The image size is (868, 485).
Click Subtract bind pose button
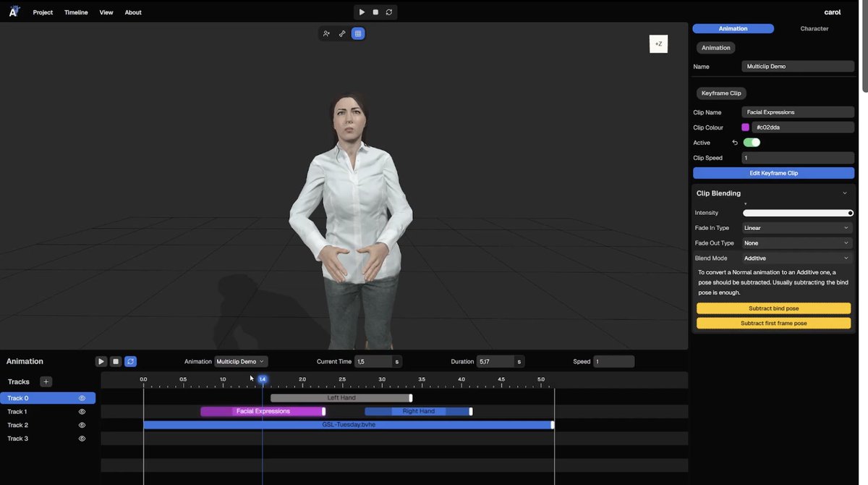[773, 308]
